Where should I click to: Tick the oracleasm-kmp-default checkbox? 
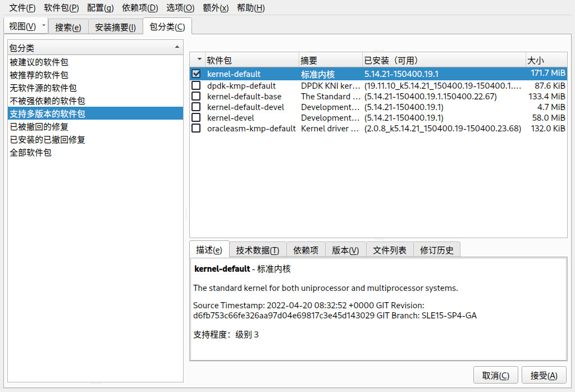(196, 128)
